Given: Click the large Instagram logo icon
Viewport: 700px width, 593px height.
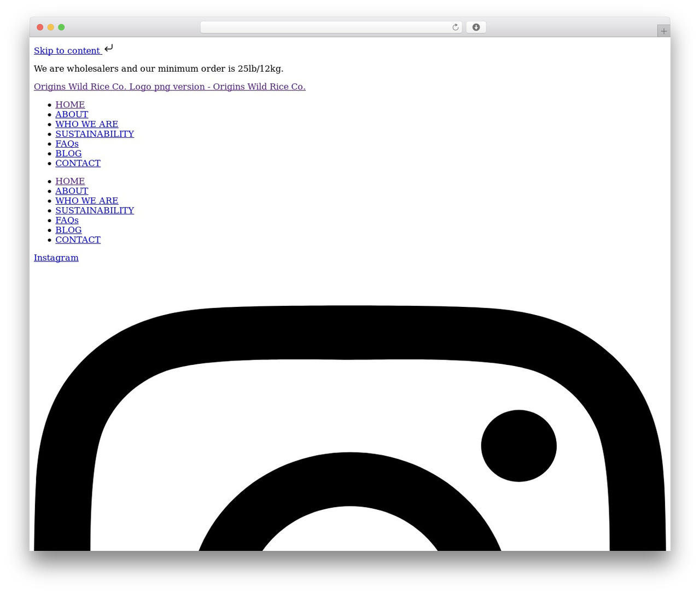Looking at the screenshot, I should [350, 428].
